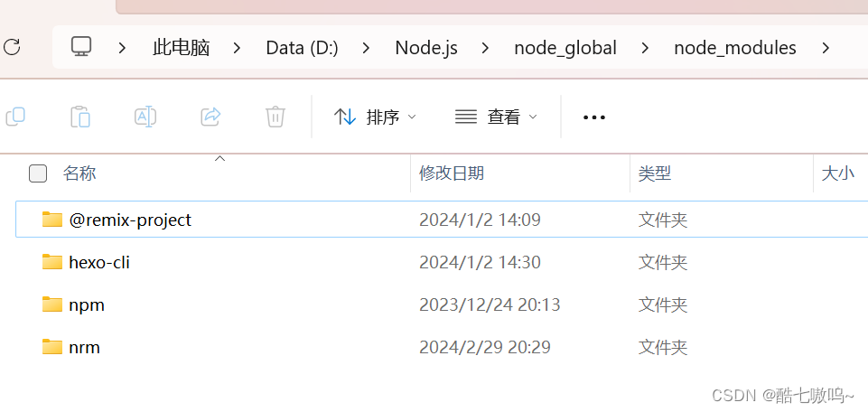This screenshot has width=868, height=412.
Task: Go to 此电脑 in address bar
Action: [181, 48]
